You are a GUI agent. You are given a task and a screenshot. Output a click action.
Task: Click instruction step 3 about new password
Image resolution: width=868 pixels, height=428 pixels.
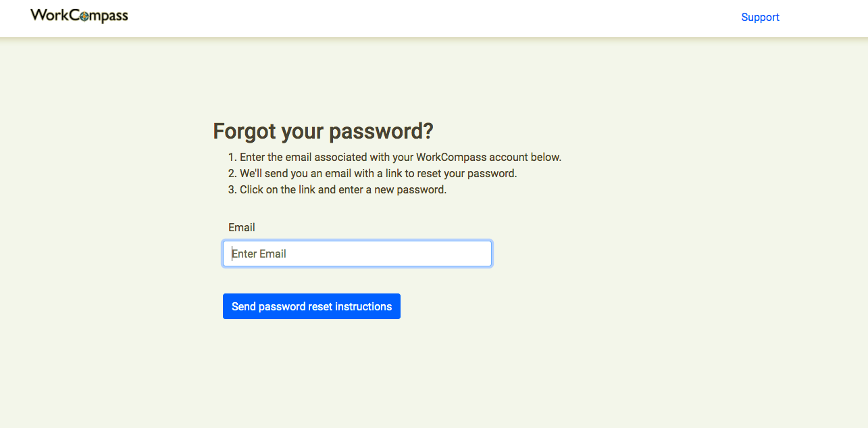tap(342, 190)
